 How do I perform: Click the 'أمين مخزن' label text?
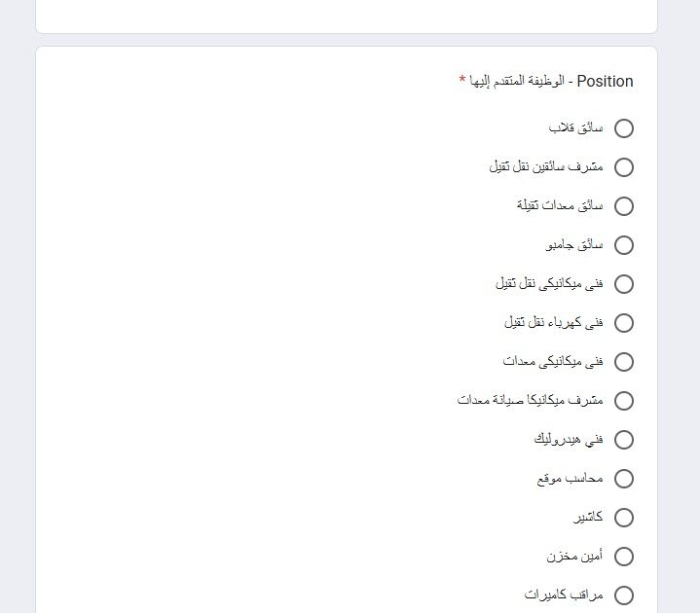[574, 557]
